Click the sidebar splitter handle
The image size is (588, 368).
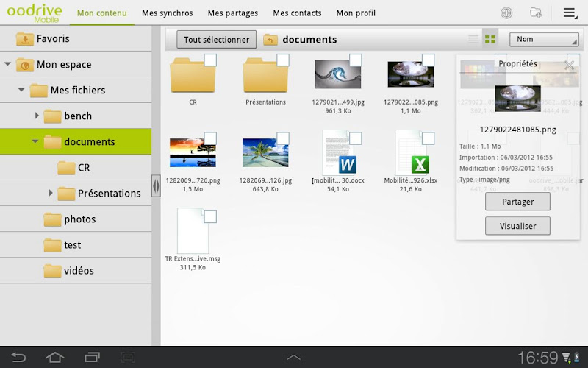[156, 185]
